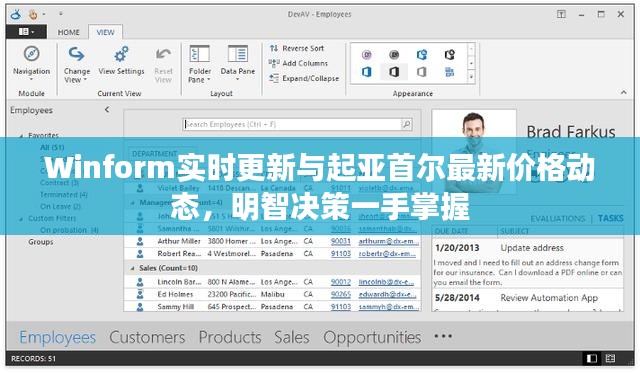Expand the full Appearance skin gallery

[x=471, y=77]
